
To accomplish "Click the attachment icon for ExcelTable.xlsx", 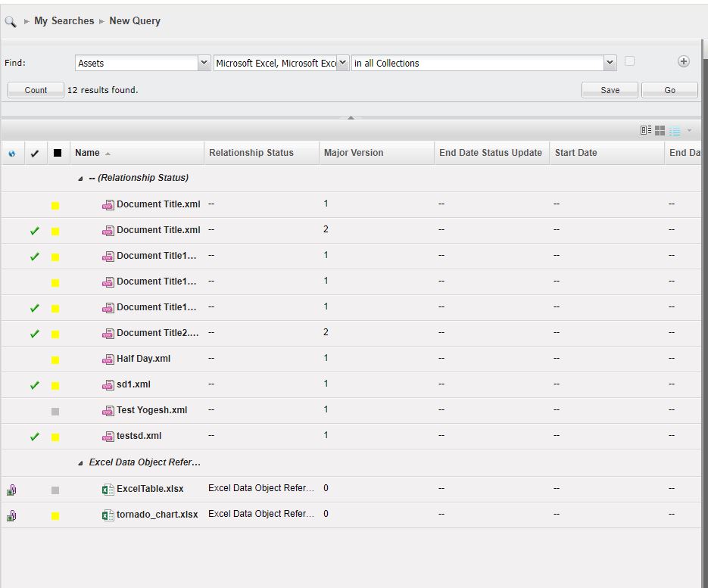I will tap(12, 490).
